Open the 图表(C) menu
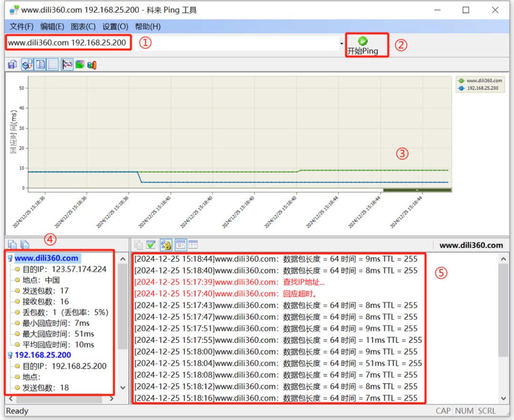The height and width of the screenshot is (420, 514). click(x=83, y=27)
